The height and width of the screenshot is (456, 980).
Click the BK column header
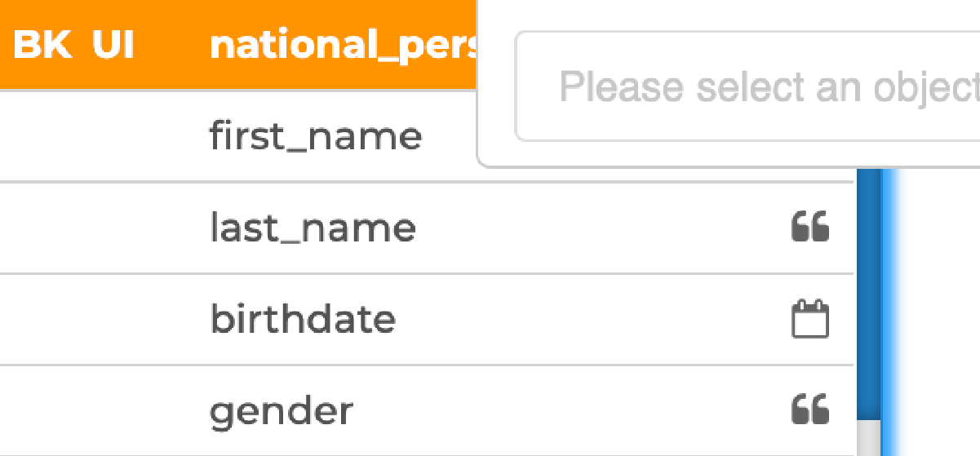pyautogui.click(x=41, y=46)
